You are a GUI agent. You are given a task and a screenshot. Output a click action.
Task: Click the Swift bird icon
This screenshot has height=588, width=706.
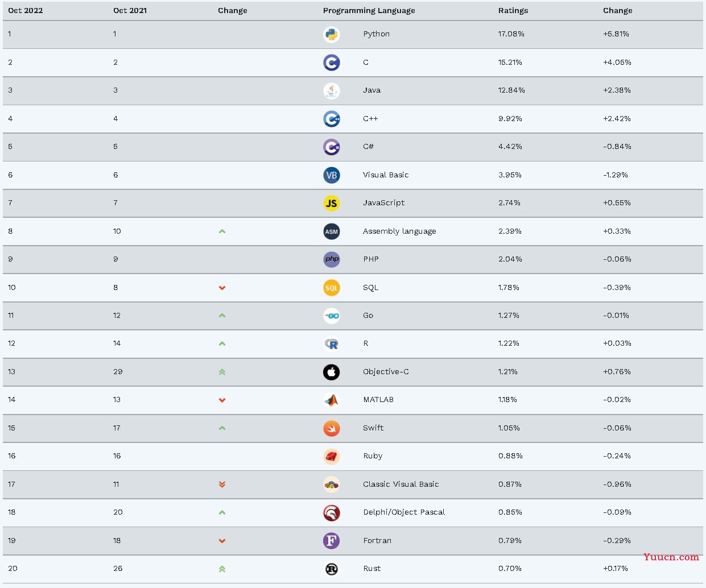[332, 428]
